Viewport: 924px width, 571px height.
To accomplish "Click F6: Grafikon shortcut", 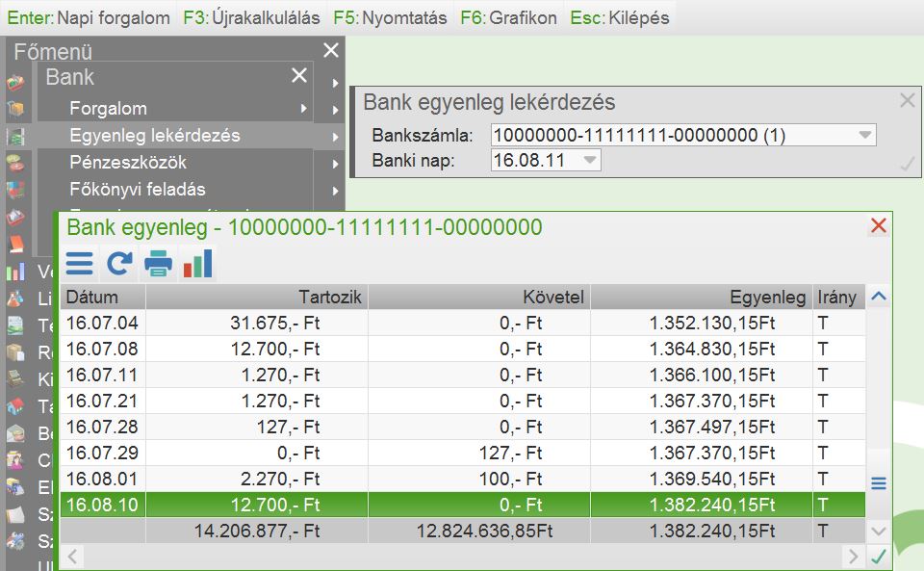I will [x=508, y=17].
